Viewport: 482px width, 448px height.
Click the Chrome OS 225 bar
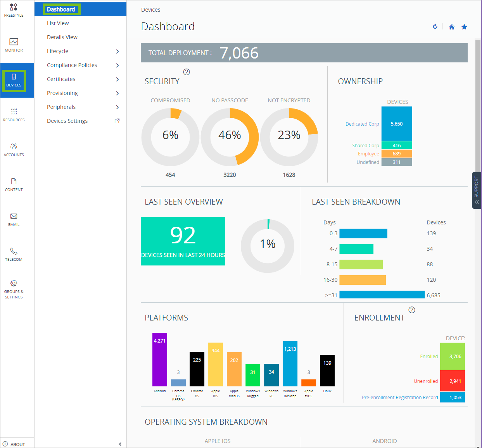point(197,369)
